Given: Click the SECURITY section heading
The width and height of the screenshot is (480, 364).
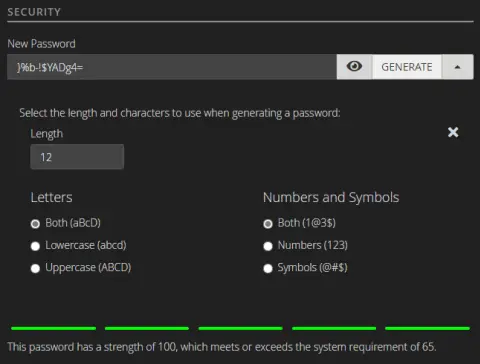Looking at the screenshot, I should coord(34,12).
